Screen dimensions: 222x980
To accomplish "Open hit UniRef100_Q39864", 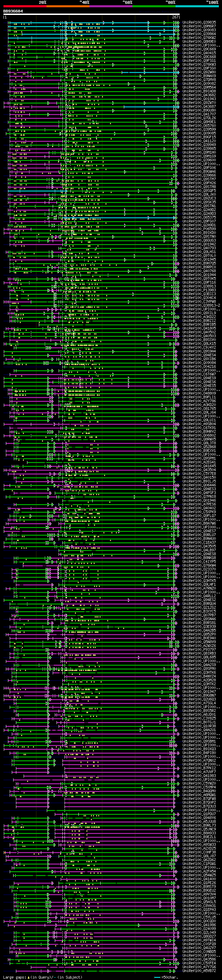I will tap(199, 34).
